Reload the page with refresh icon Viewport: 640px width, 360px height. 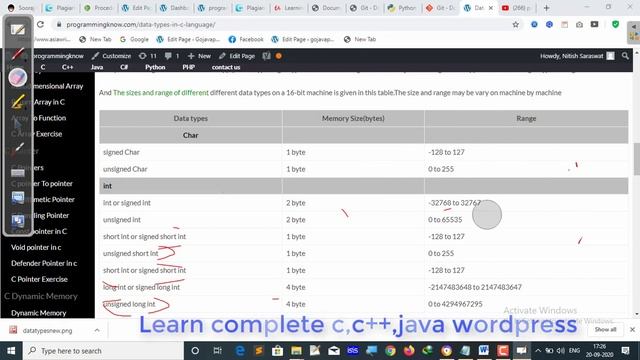point(40,24)
